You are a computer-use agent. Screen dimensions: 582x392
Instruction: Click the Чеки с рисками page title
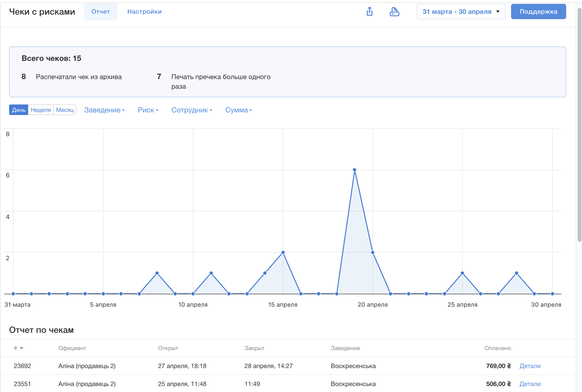point(42,12)
